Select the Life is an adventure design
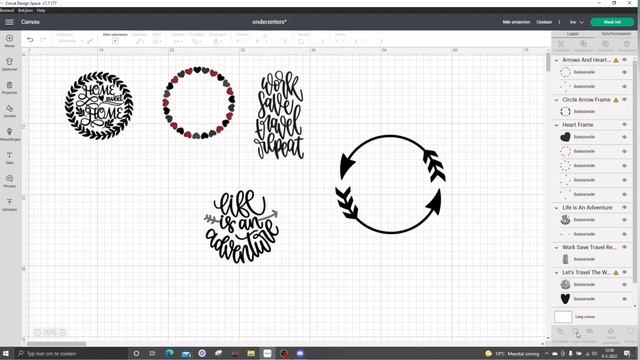This screenshot has width=640, height=360. (x=241, y=227)
